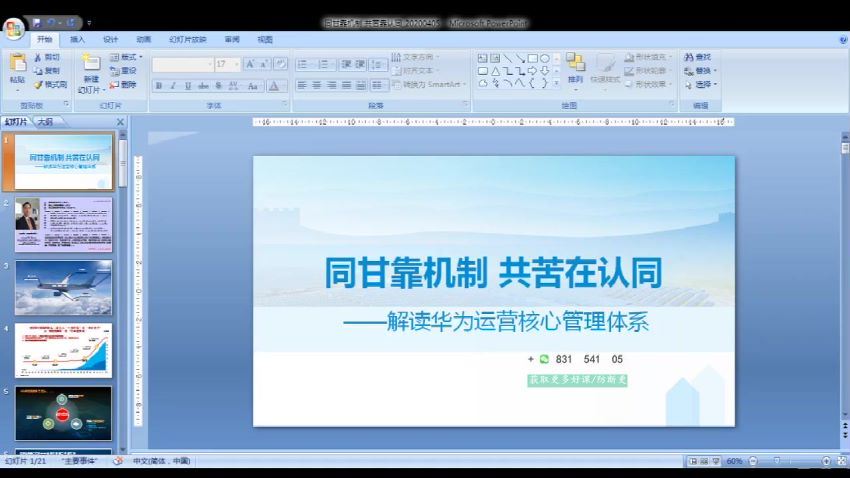
Task: Open the Customize Quick Access Toolbar arrow
Action: click(x=89, y=23)
